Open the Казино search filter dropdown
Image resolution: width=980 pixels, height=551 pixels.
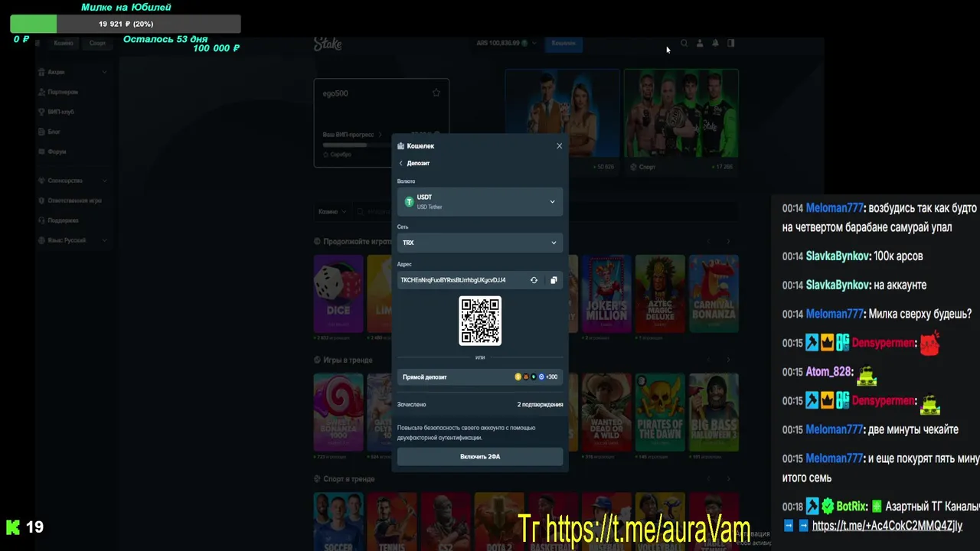pyautogui.click(x=332, y=211)
